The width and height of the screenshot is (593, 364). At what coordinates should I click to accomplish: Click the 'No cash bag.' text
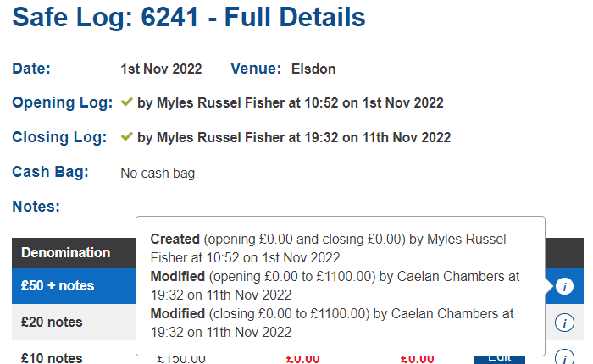pos(159,174)
